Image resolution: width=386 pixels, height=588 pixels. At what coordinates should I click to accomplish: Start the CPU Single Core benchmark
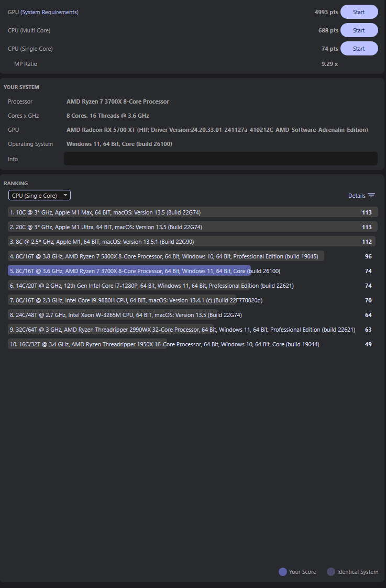[x=359, y=49]
